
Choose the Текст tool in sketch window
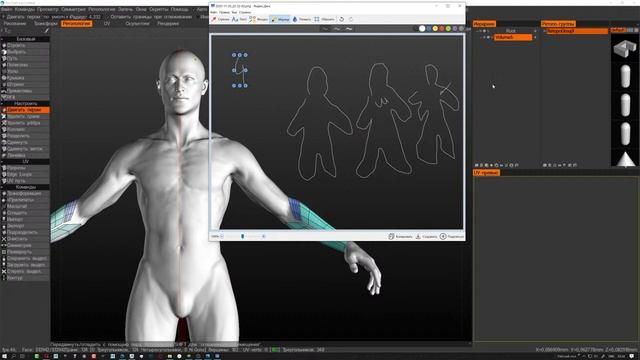pyautogui.click(x=239, y=19)
